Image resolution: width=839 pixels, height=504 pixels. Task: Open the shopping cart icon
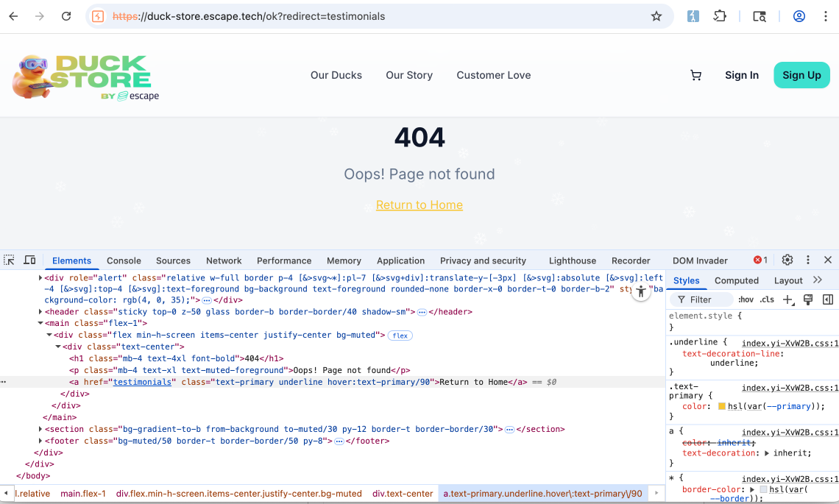click(x=695, y=74)
